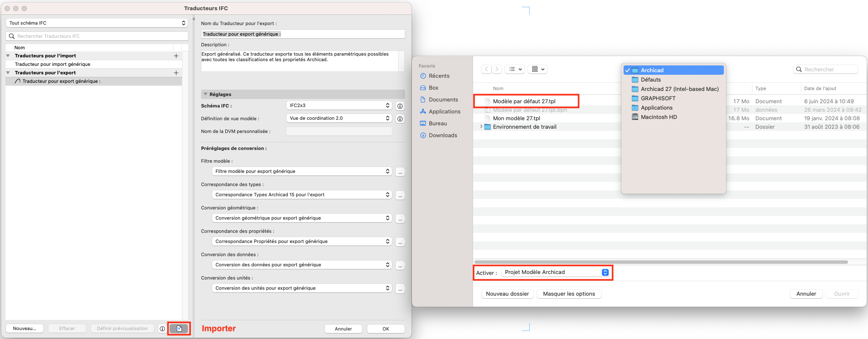Open Correspondance des propriétés ellipsis button
This screenshot has height=339, width=868.
pos(400,242)
